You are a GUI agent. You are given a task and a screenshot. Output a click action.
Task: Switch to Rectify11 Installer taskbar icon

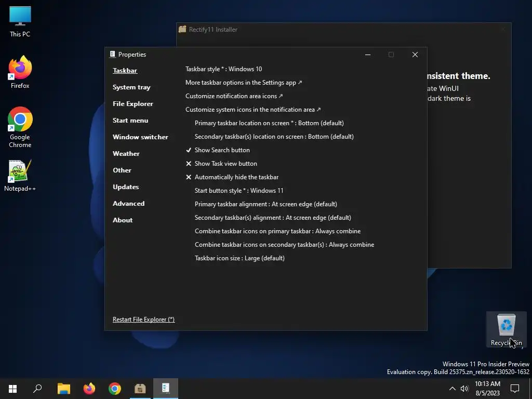click(140, 389)
